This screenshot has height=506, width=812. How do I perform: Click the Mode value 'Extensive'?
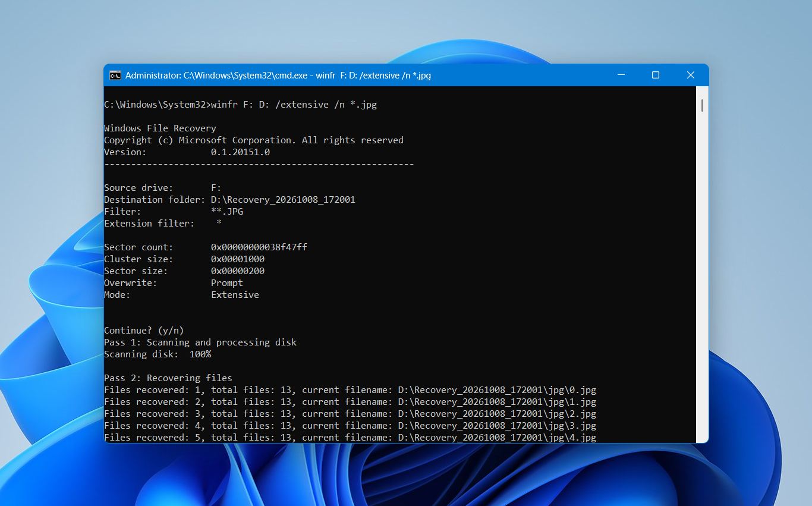[x=235, y=295]
